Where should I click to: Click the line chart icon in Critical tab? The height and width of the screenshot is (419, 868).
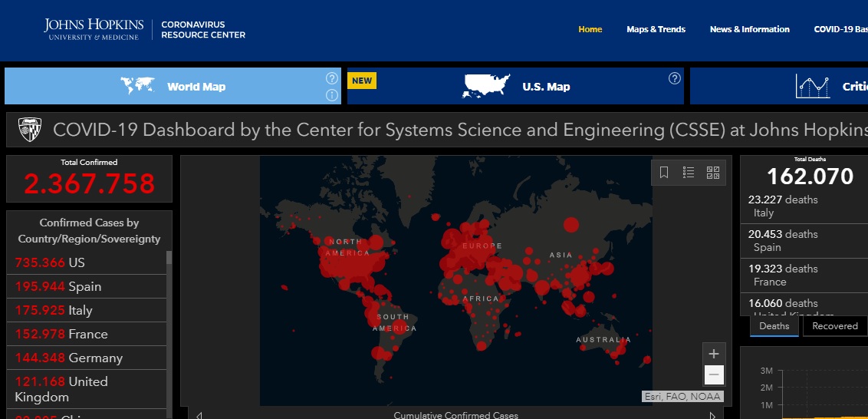point(813,87)
